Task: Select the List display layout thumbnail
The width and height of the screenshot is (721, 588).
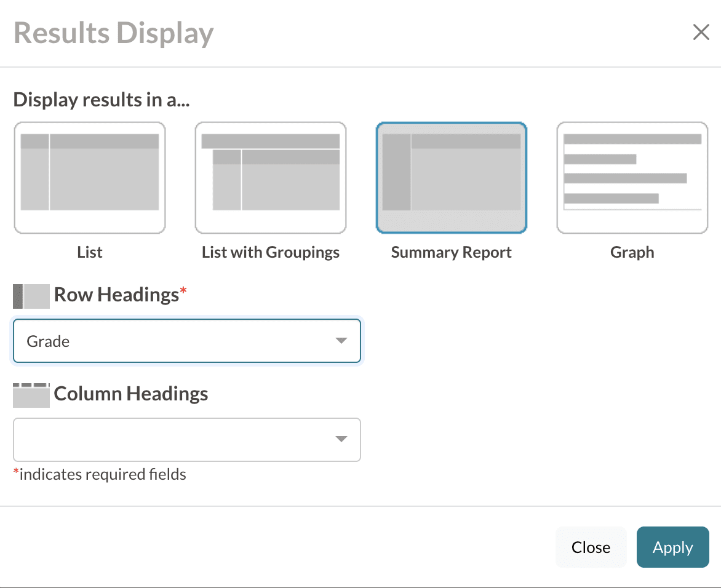Action: pyautogui.click(x=90, y=178)
